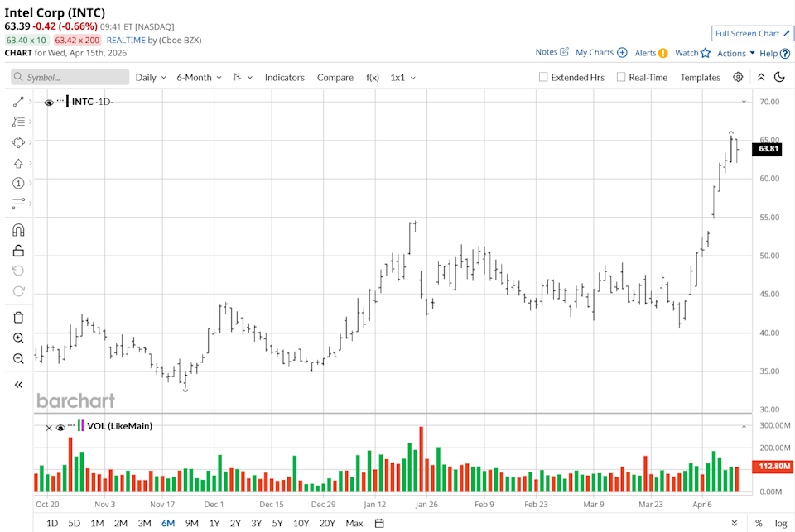Open the Daily frequency dropdown
The width and height of the screenshot is (795, 532).
pos(150,77)
